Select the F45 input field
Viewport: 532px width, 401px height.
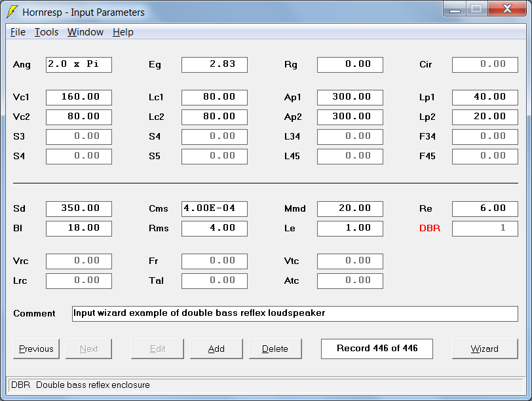[485, 157]
